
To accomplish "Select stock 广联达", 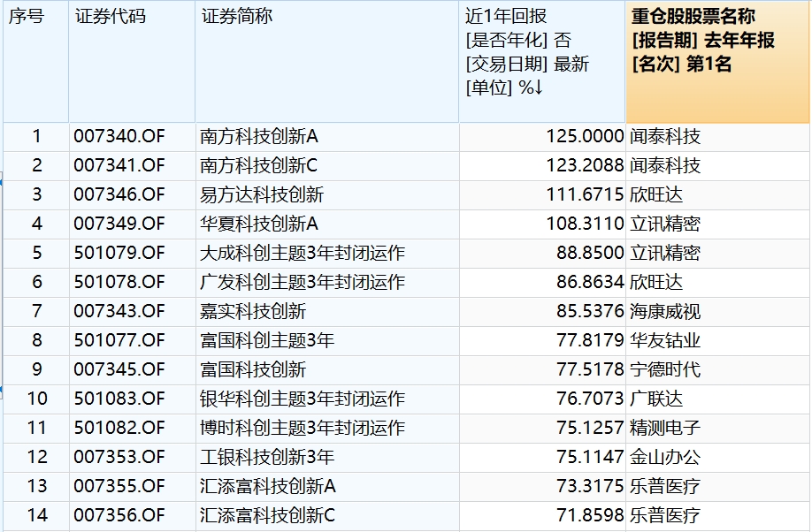I will pyautogui.click(x=655, y=399).
